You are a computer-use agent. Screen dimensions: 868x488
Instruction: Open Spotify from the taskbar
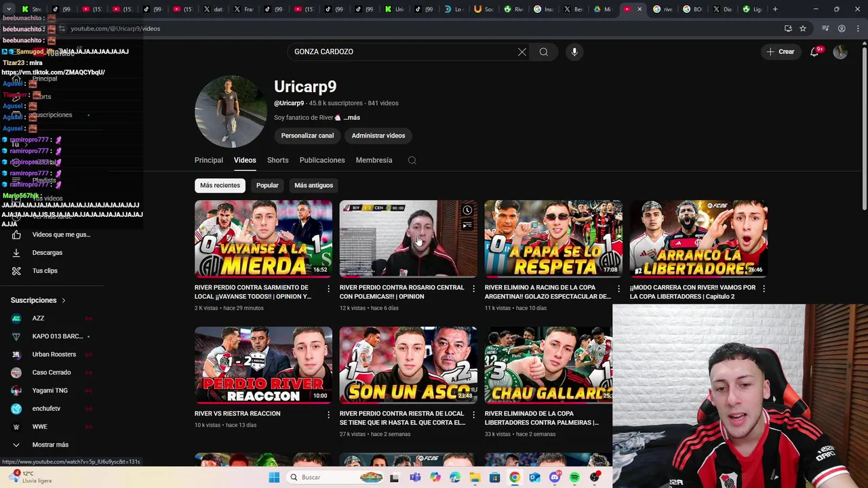click(574, 477)
